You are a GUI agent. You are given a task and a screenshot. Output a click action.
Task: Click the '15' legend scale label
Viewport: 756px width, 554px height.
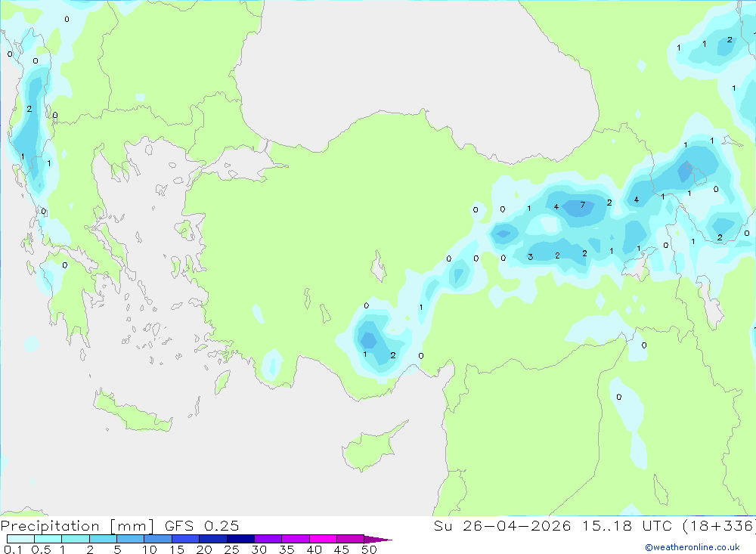coord(177,549)
